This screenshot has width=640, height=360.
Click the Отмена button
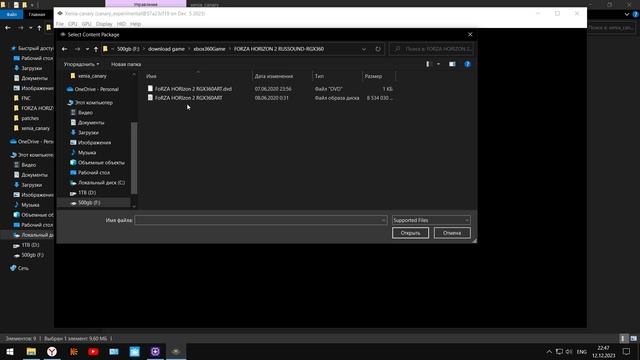(x=452, y=233)
